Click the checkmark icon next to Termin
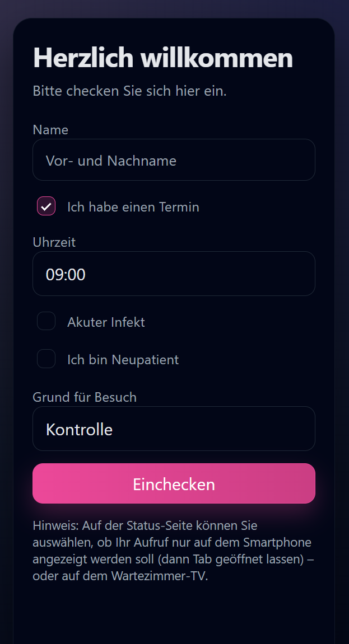The image size is (349, 644). [x=46, y=206]
